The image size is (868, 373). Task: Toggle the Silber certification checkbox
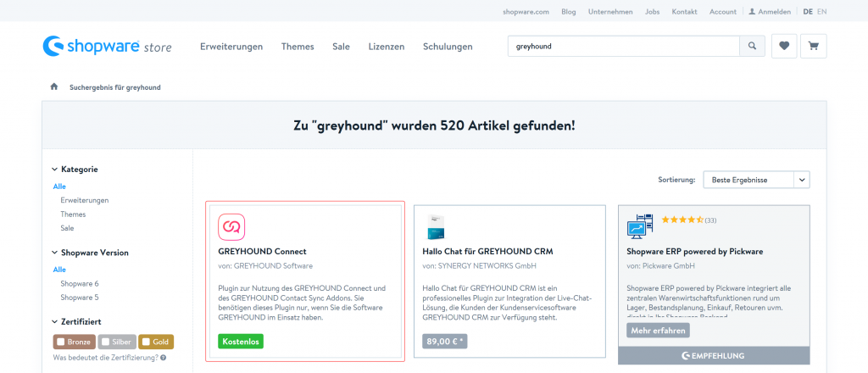[x=106, y=342]
